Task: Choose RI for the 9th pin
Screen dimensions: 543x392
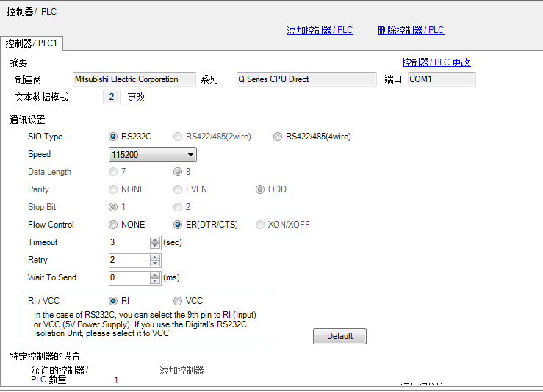Action: pyautogui.click(x=113, y=301)
